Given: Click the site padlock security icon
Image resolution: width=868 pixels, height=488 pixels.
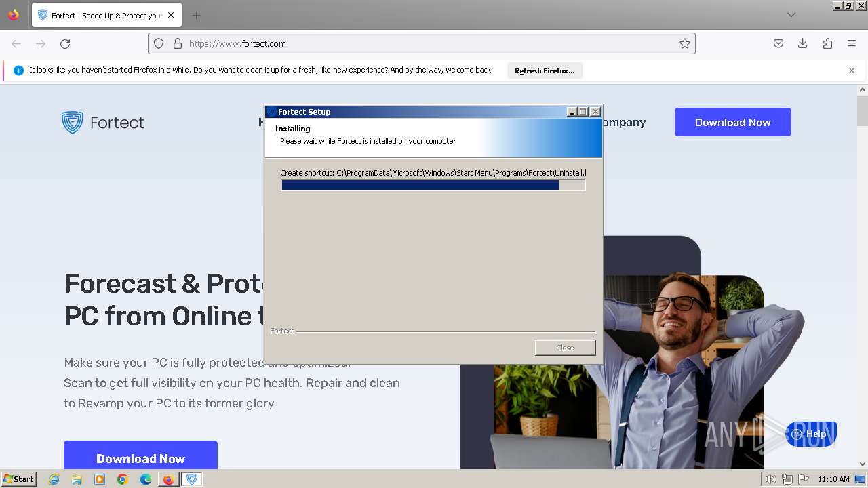Looking at the screenshot, I should tap(178, 43).
